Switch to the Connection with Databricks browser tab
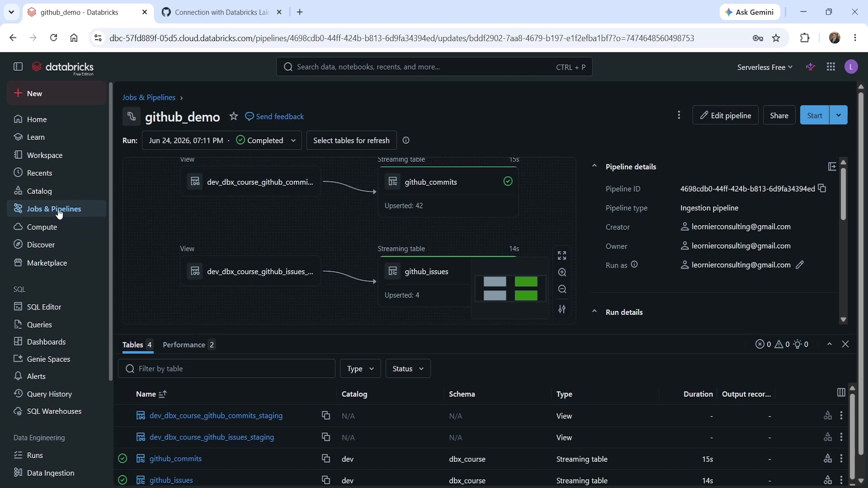The height and width of the screenshot is (488, 868). pyautogui.click(x=222, y=12)
